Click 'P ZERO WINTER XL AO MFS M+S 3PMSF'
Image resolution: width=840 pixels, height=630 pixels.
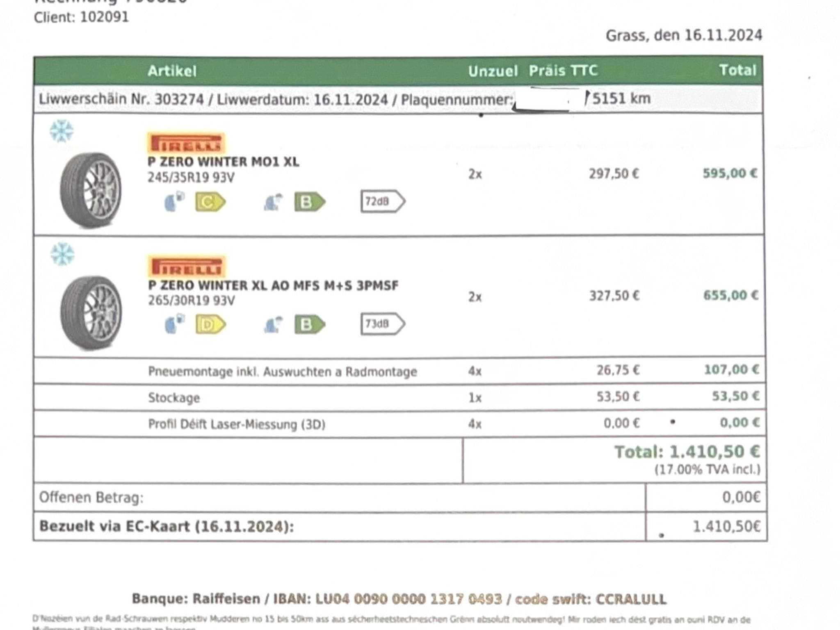(273, 285)
